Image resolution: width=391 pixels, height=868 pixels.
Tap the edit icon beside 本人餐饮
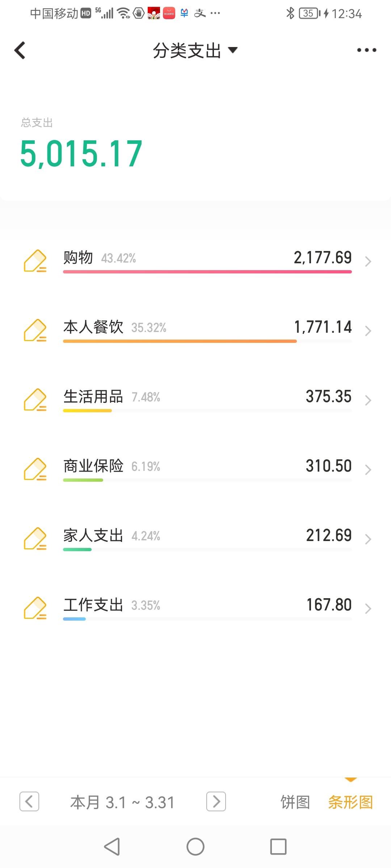(35, 330)
